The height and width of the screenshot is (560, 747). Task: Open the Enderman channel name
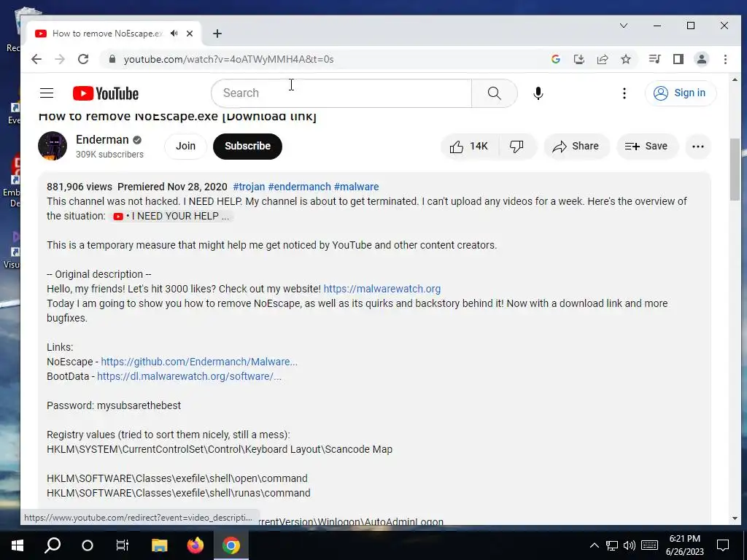pos(102,139)
